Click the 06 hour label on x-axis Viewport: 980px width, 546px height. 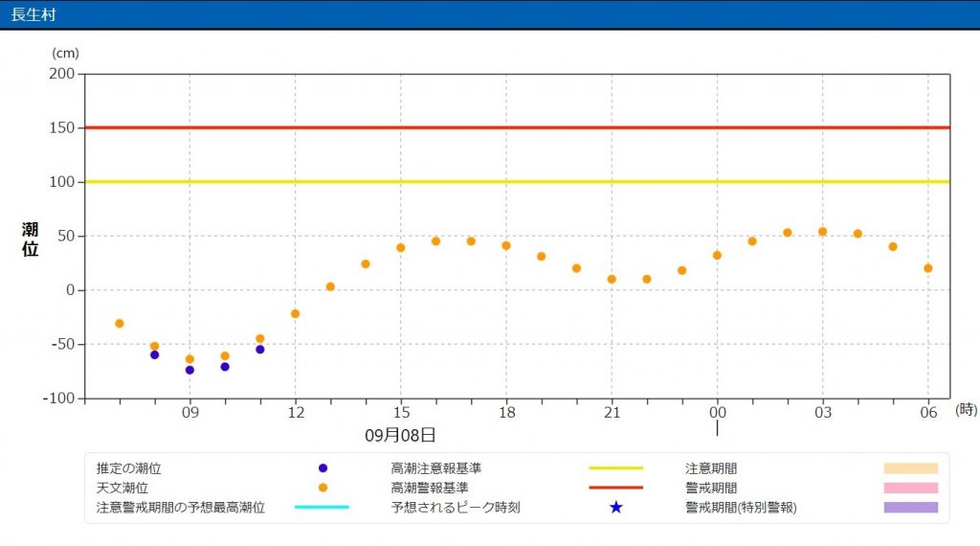click(928, 412)
